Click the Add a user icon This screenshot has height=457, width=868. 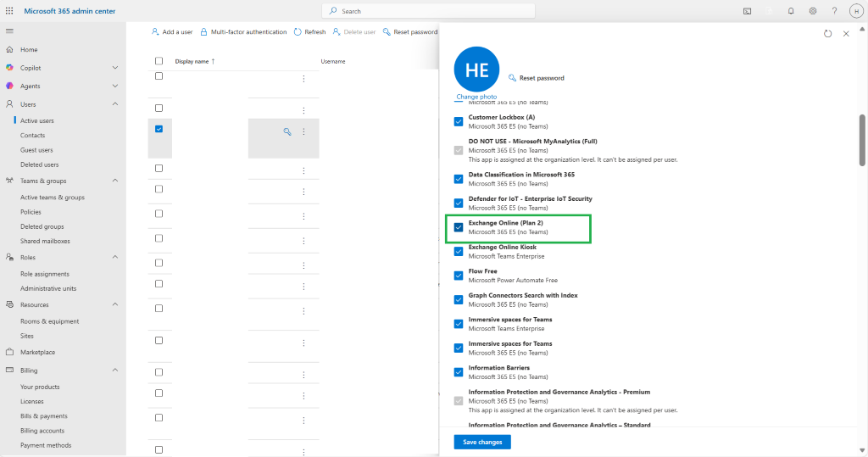click(x=155, y=31)
